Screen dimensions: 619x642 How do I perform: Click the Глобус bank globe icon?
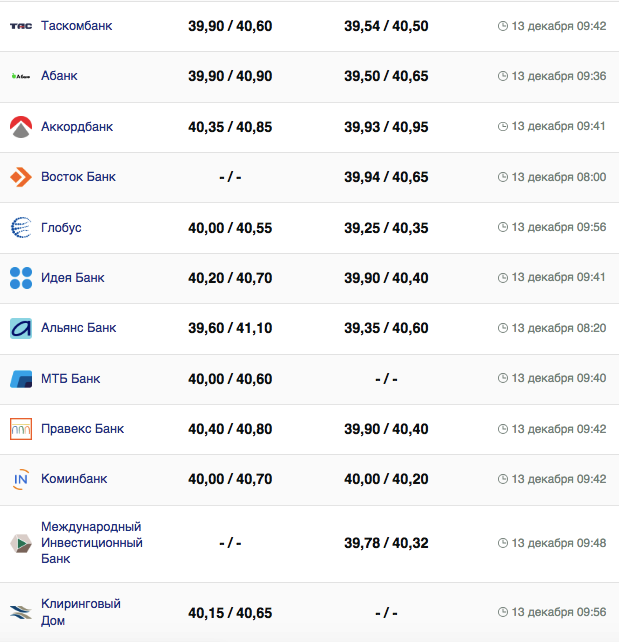tap(21, 228)
